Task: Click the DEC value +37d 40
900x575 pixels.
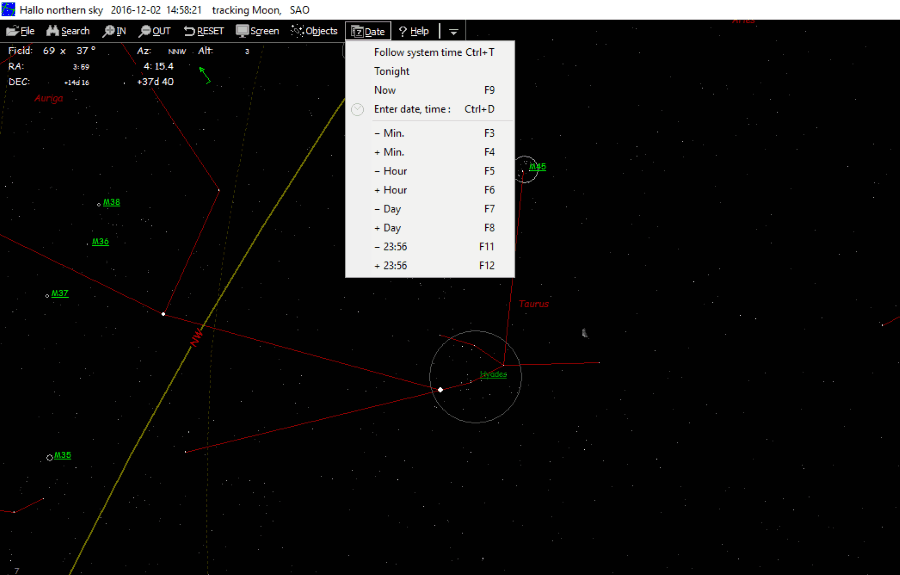Action: 155,82
